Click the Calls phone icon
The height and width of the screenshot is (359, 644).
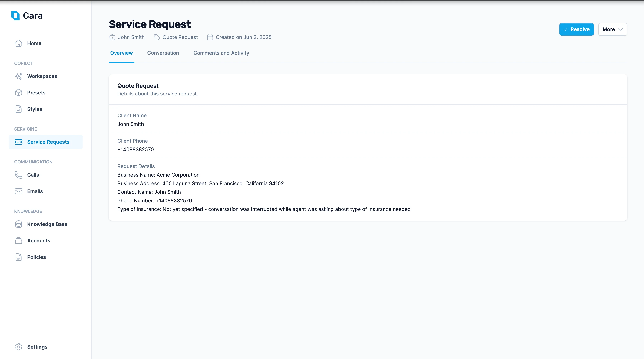point(18,175)
